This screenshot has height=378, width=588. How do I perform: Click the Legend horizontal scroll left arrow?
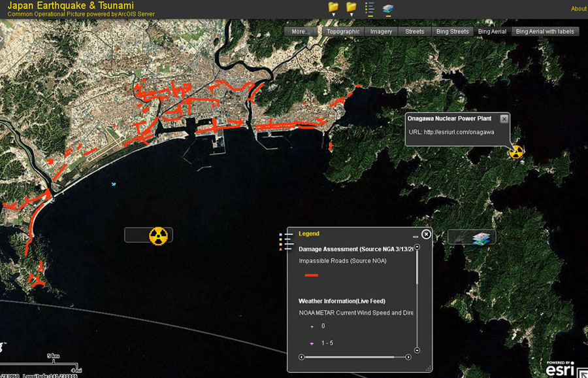tap(301, 357)
